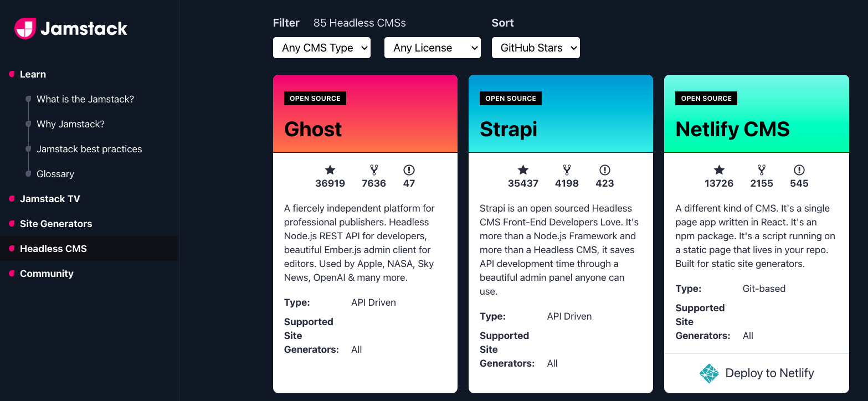The width and height of the screenshot is (868, 401).
Task: Open the GitHub Stars sort dropdown
Action: 536,48
